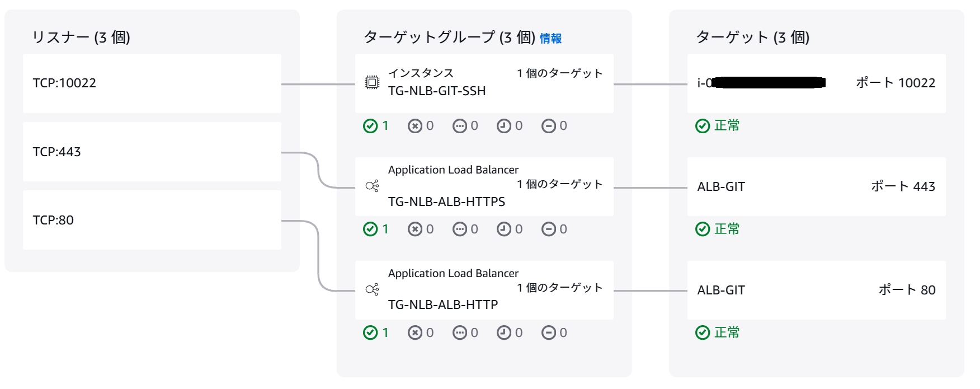Open the TG-NLB-ALB-HTTPS target group
This screenshot has width=980, height=389.
[x=446, y=201]
